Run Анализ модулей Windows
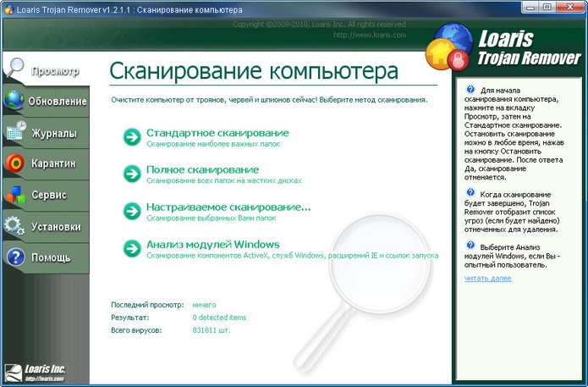The width and height of the screenshot is (588, 387). click(x=212, y=245)
